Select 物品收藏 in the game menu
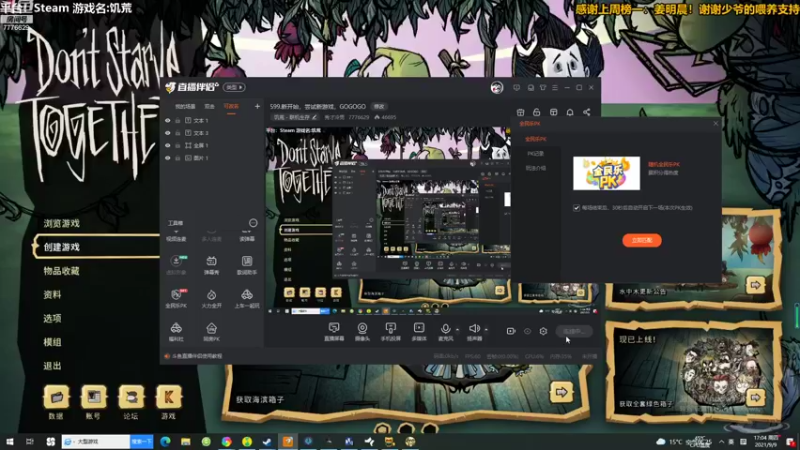The height and width of the screenshot is (450, 800). click(62, 271)
